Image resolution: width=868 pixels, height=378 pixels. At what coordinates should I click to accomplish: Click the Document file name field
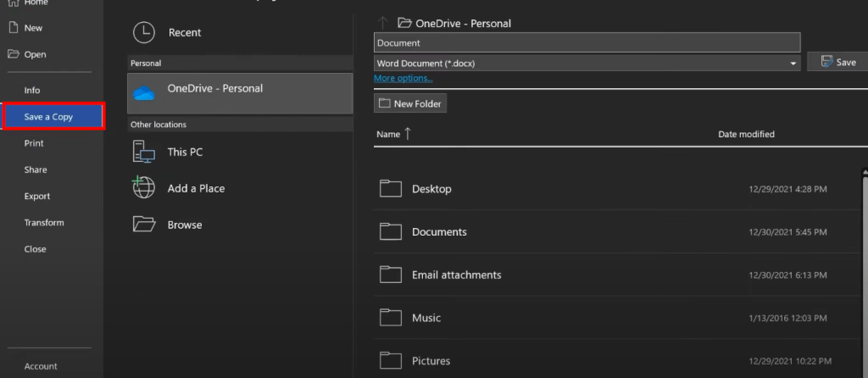click(587, 42)
